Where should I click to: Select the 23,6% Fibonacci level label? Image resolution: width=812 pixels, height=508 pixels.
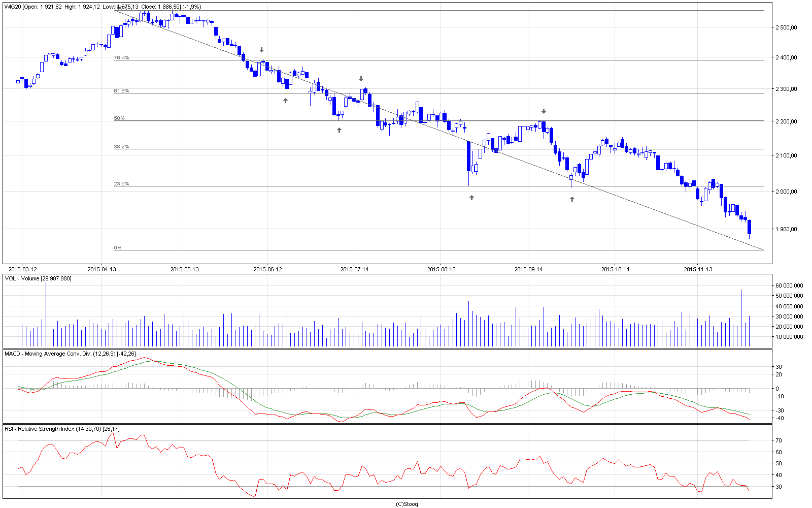[121, 184]
